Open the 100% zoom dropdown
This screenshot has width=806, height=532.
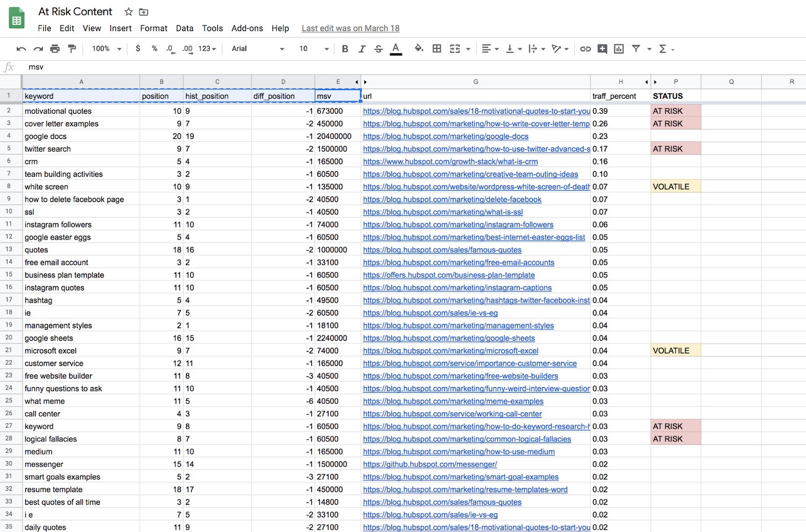106,49
